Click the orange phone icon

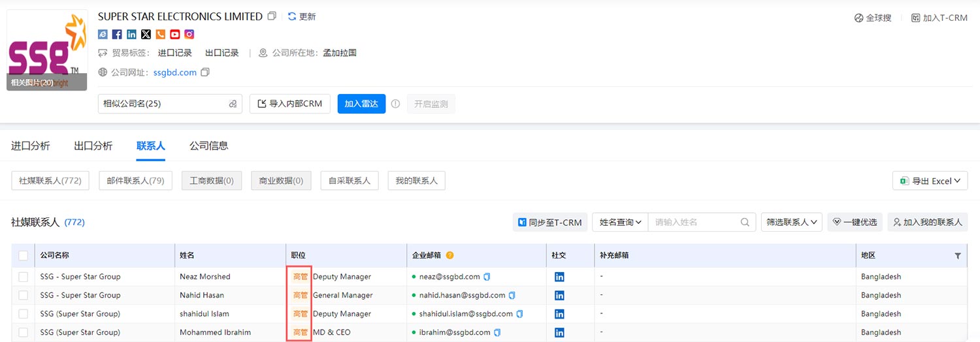(160, 34)
